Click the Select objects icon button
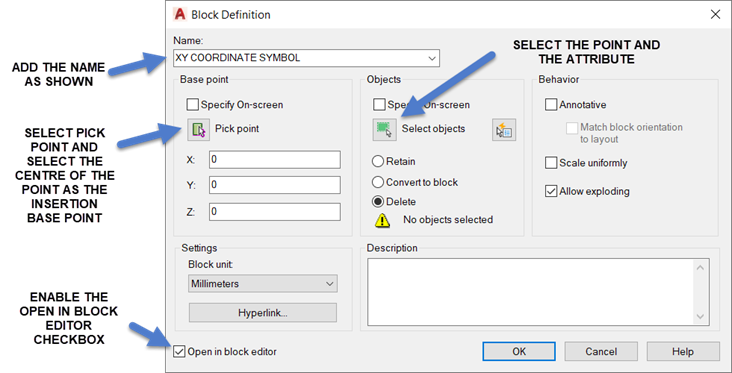Viewport: 732px width, 373px height. tap(385, 129)
